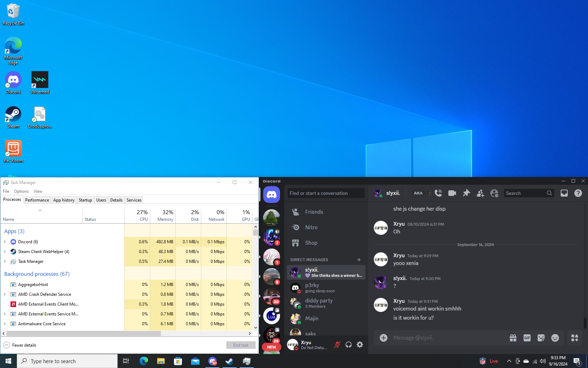Open Discord home direct messages button
Image resolution: width=588 pixels, height=368 pixels.
click(x=272, y=195)
